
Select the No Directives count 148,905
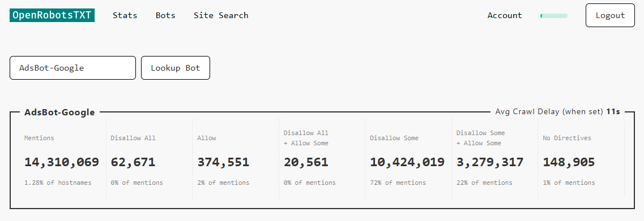569,162
